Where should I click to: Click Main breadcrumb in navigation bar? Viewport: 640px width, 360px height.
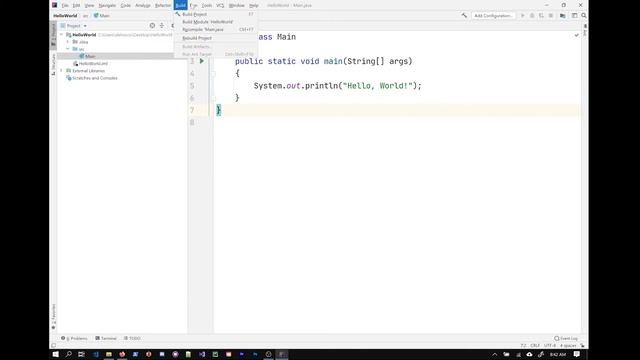pos(102,16)
